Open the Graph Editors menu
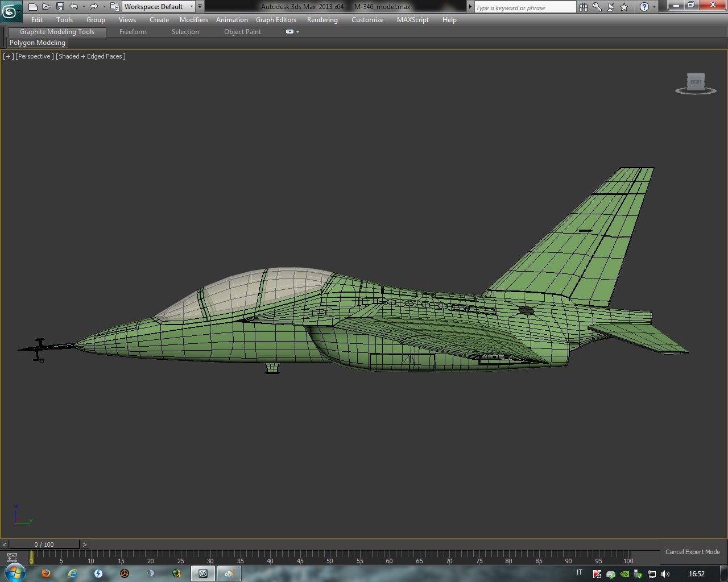Image resolution: width=728 pixels, height=582 pixels. click(x=276, y=20)
